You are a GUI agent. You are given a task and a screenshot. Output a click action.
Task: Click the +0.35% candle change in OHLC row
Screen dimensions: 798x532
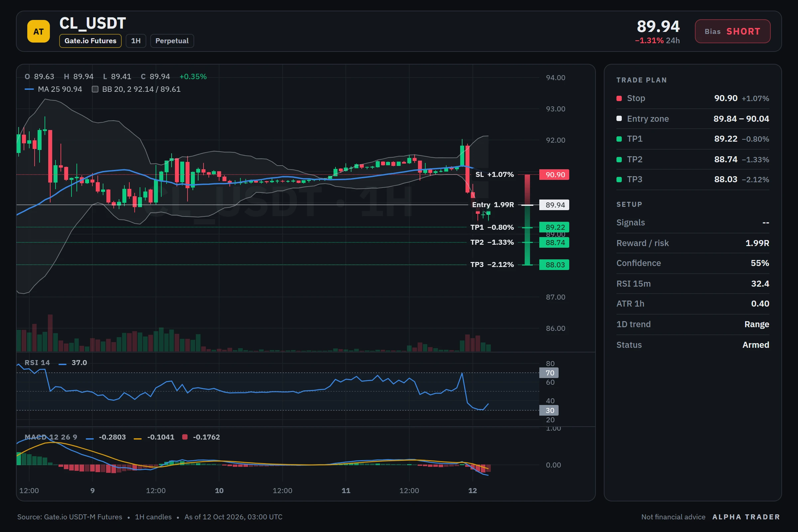click(193, 77)
